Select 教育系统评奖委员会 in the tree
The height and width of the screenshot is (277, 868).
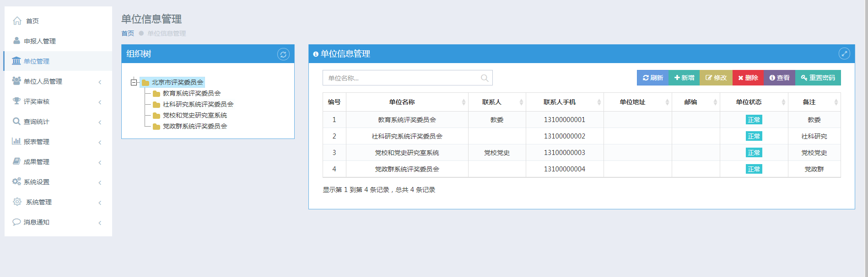(x=192, y=93)
